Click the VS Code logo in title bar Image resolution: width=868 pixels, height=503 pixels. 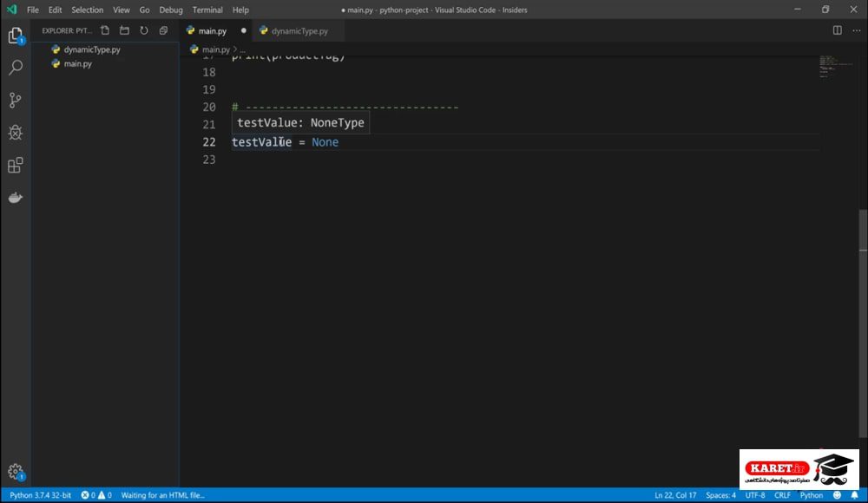point(11,10)
